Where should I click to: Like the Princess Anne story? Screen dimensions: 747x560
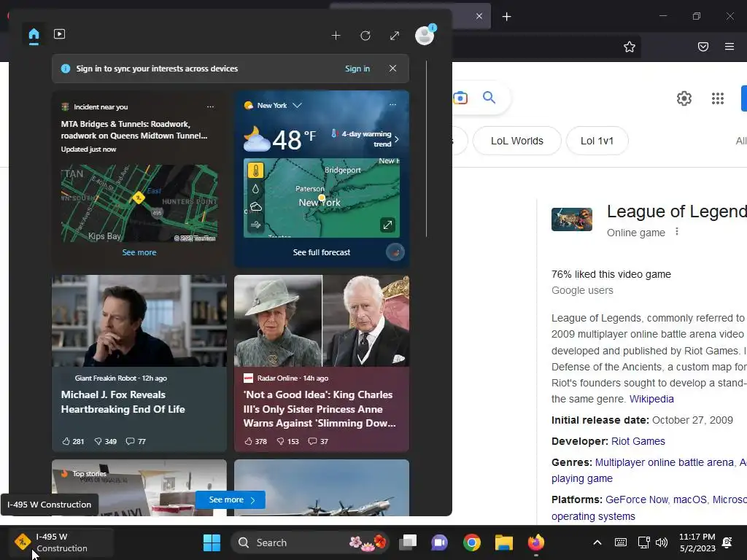pos(255,441)
